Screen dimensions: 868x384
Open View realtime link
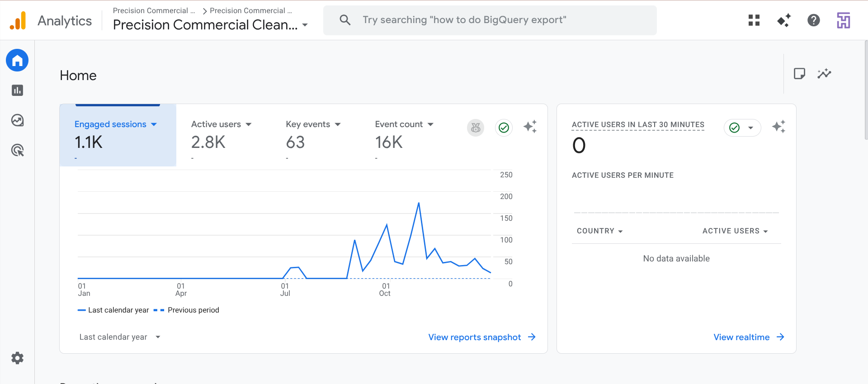tap(749, 337)
